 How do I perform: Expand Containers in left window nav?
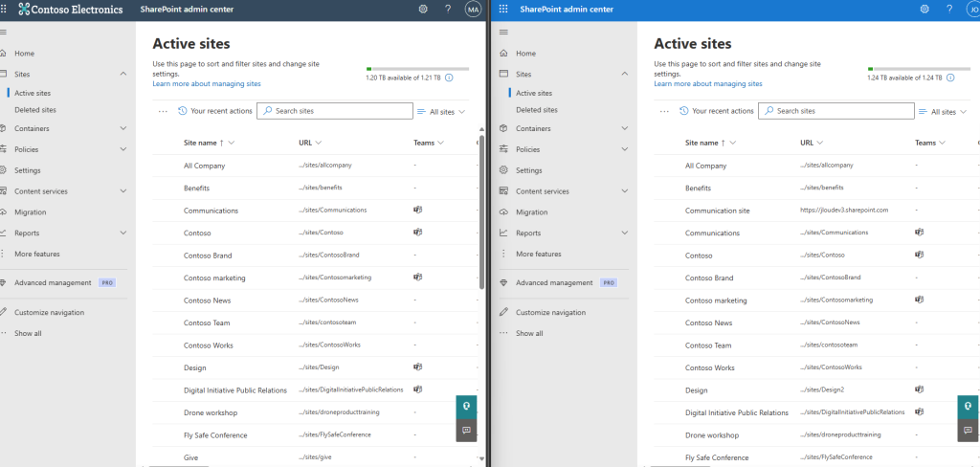[x=123, y=128]
